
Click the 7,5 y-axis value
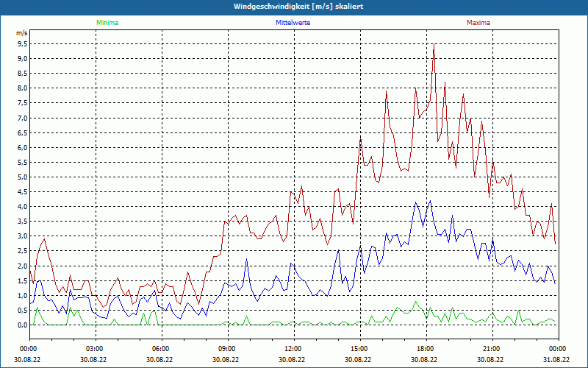[x=22, y=103]
